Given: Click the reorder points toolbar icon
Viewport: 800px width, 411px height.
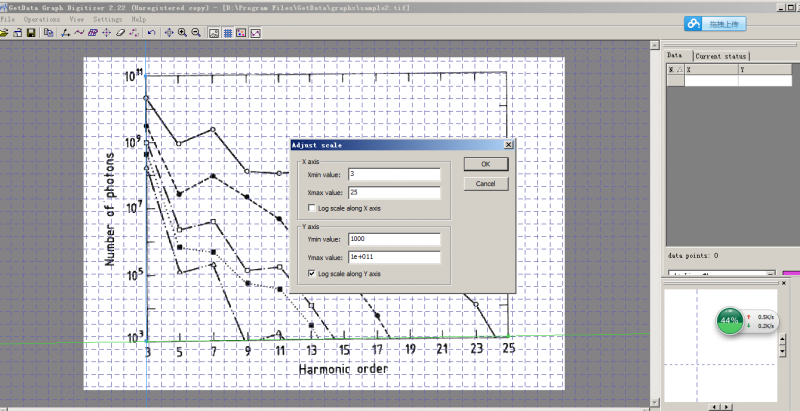Looking at the screenshot, I should [x=134, y=33].
